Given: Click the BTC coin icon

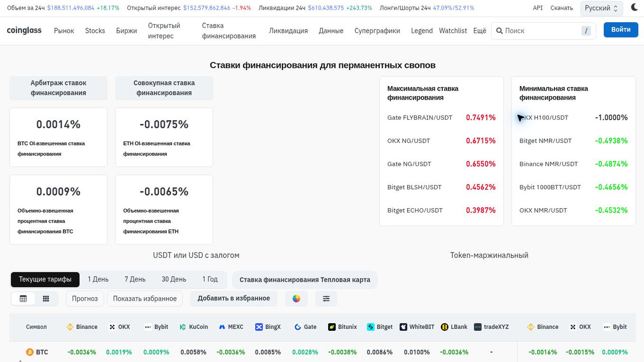Looking at the screenshot, I should [x=30, y=352].
